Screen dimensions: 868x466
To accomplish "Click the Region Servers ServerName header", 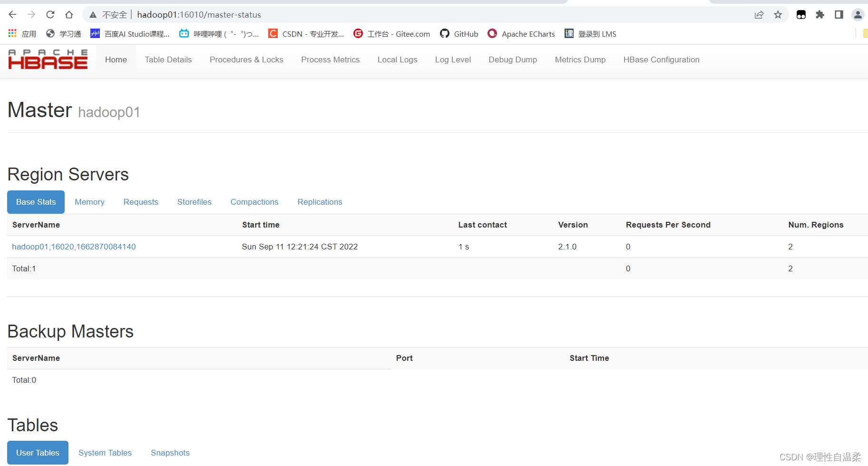I will [x=36, y=225].
